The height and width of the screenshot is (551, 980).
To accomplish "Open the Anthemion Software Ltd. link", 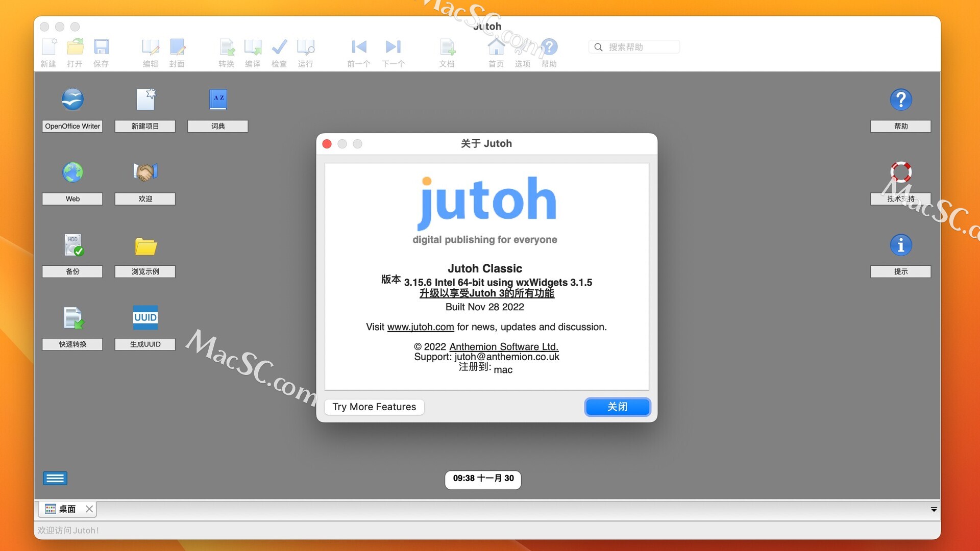I will (504, 347).
